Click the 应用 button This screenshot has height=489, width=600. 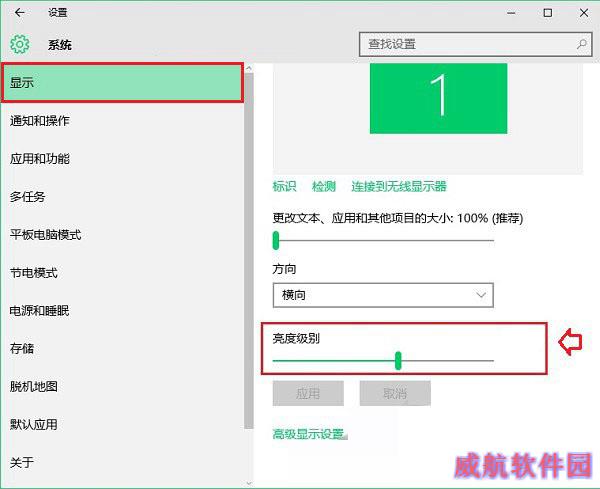308,393
